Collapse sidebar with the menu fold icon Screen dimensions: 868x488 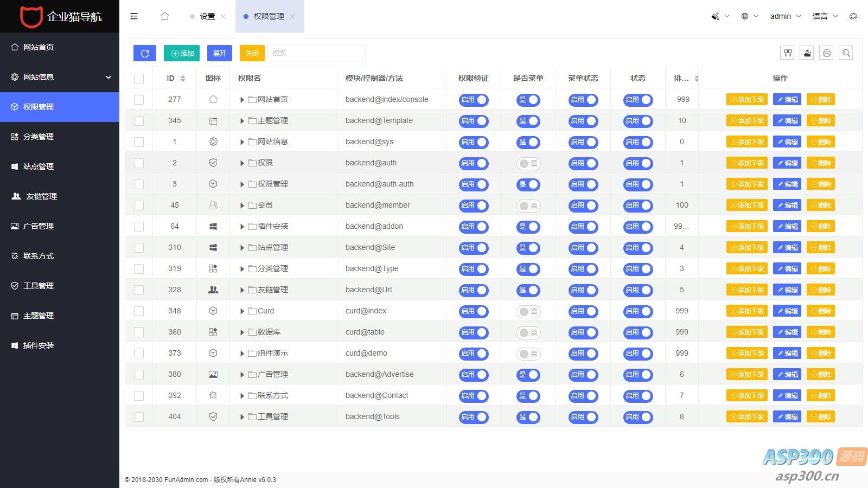[x=134, y=16]
